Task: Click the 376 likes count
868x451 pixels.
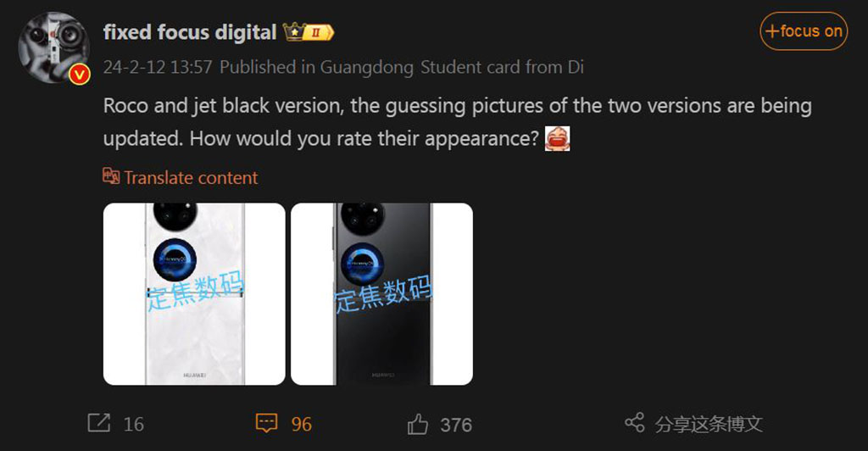Action: pos(456,425)
